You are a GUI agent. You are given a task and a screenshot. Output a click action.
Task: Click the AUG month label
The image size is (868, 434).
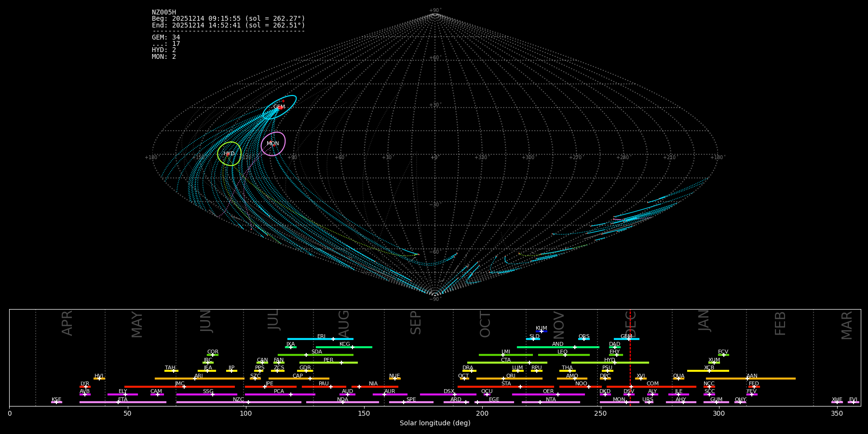point(344,324)
